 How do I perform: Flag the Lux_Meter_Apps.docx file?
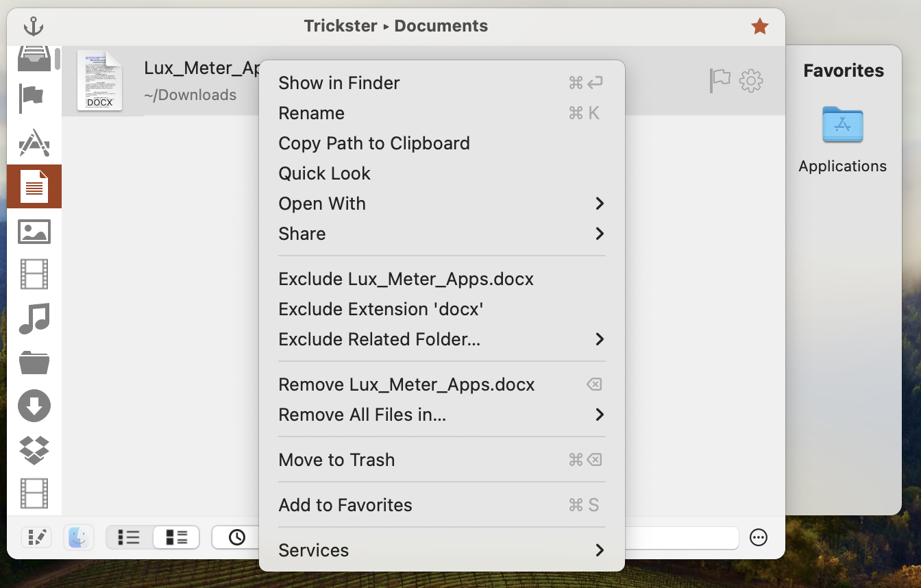tap(720, 80)
